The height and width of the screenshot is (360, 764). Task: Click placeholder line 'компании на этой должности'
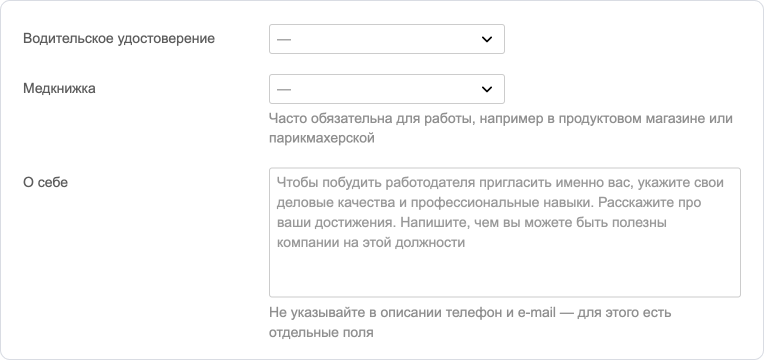click(x=371, y=243)
